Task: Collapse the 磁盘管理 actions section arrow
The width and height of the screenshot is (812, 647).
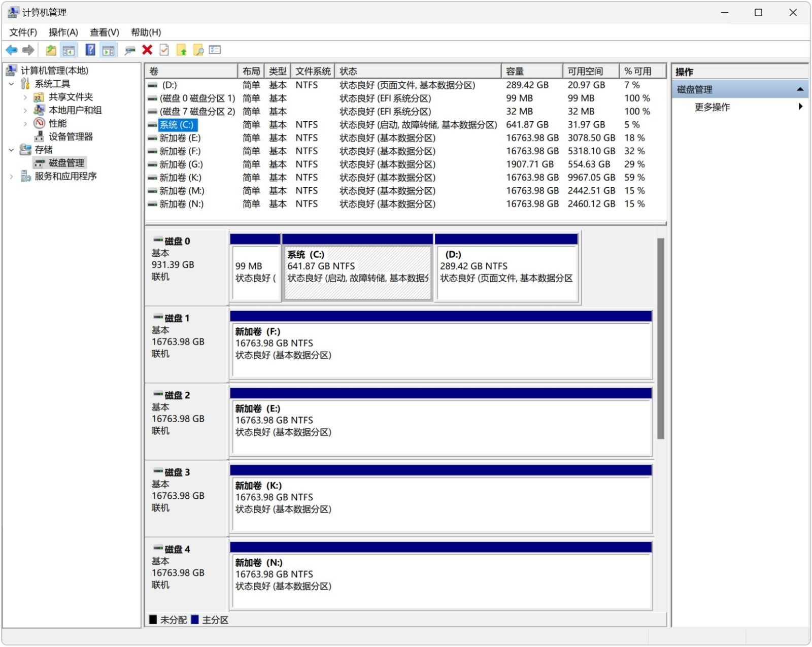Action: (800, 89)
